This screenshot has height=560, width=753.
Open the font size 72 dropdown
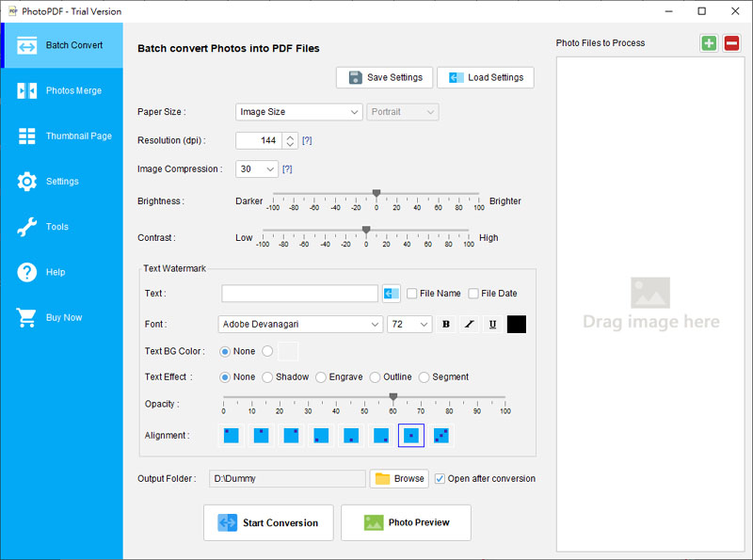point(409,324)
